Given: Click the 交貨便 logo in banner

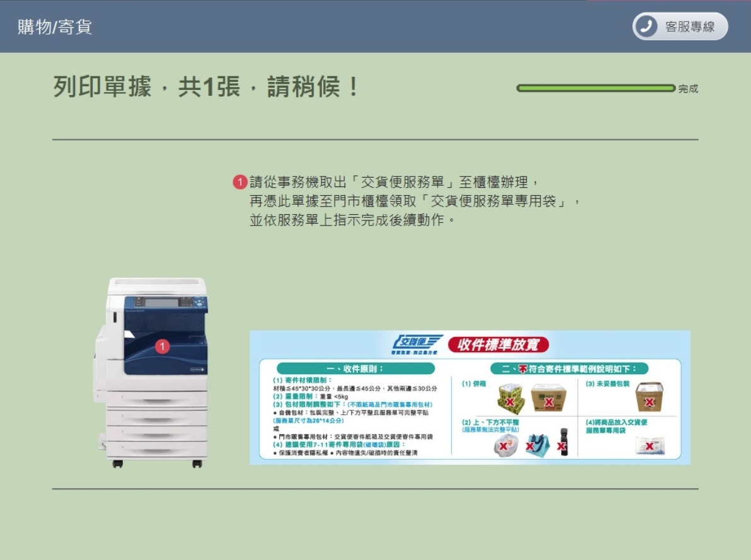Looking at the screenshot, I should click(417, 344).
